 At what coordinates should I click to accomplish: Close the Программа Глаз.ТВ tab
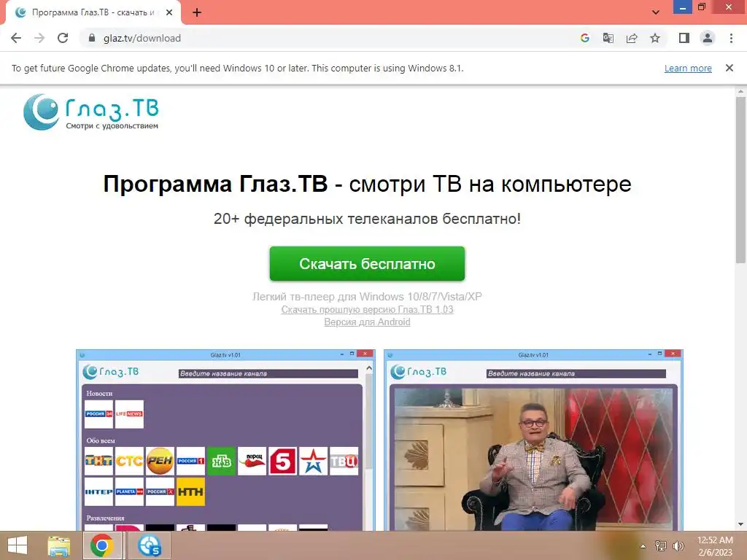pos(169,13)
